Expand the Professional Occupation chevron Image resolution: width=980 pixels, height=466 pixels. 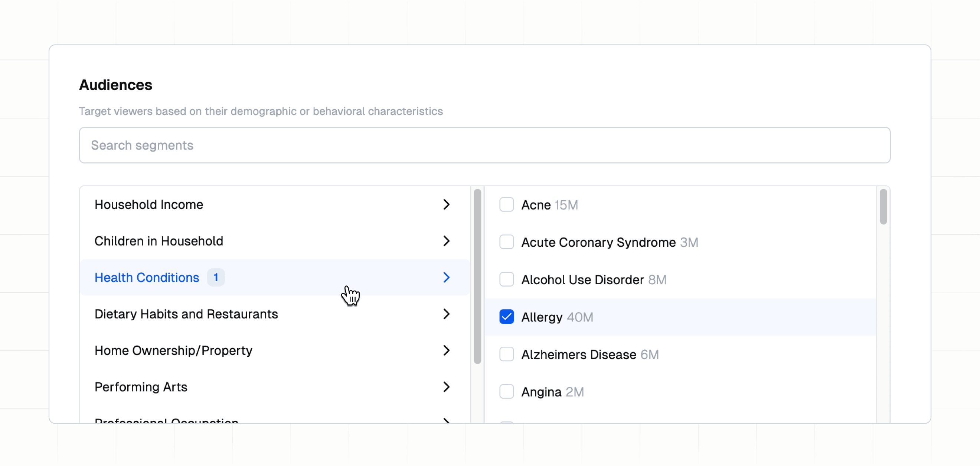click(447, 420)
